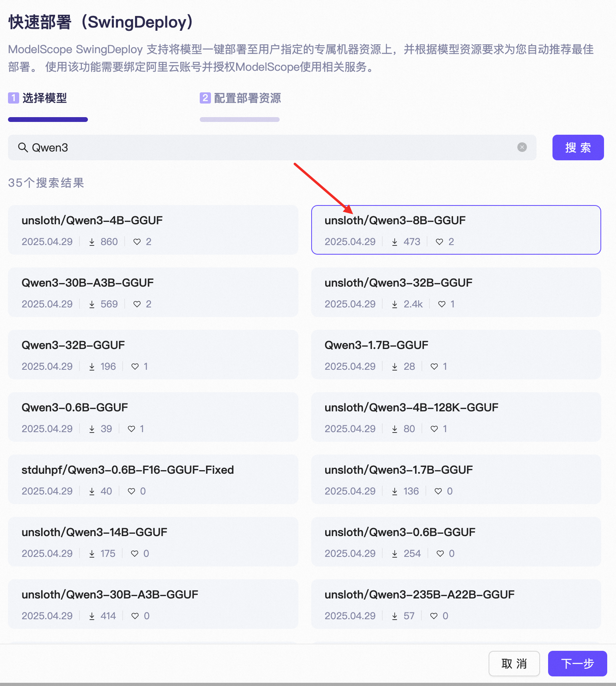Viewport: 616px width, 686px height.
Task: Choose stduhpf/Qwen3-0.6B-F16-GGUF-Fixed model card
Action: [x=153, y=479]
